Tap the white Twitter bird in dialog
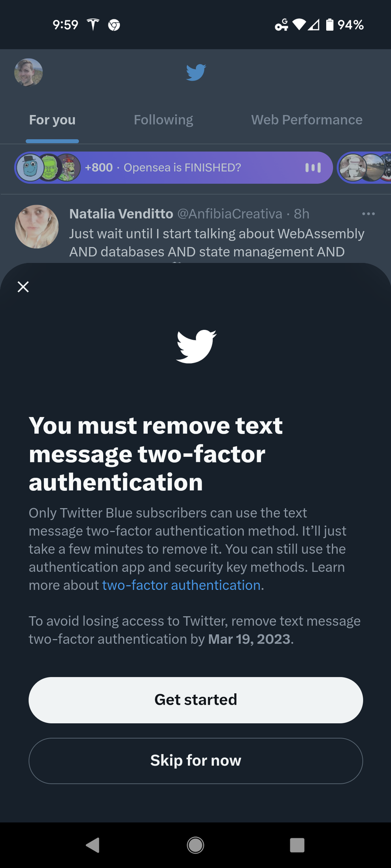Viewport: 391px width, 868px height. click(x=196, y=346)
